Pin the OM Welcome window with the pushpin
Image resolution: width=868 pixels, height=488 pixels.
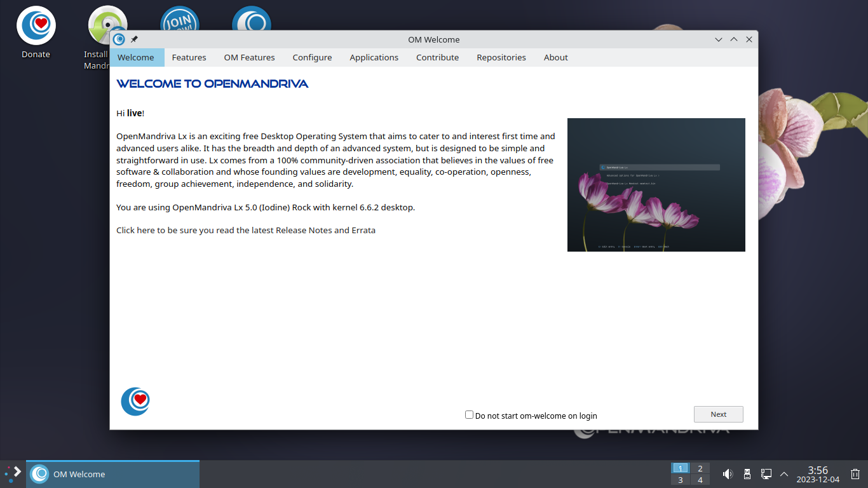tap(134, 39)
